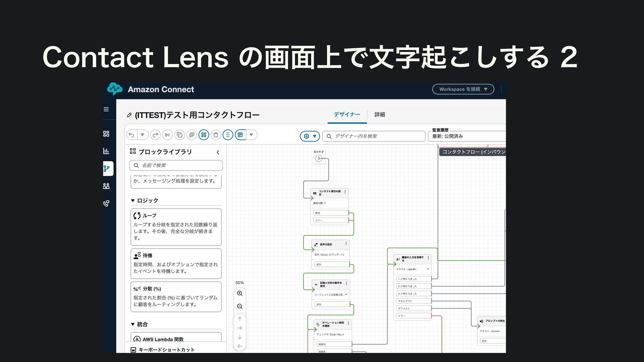Click the redo arrow button
The width and height of the screenshot is (644, 362).
point(155,135)
